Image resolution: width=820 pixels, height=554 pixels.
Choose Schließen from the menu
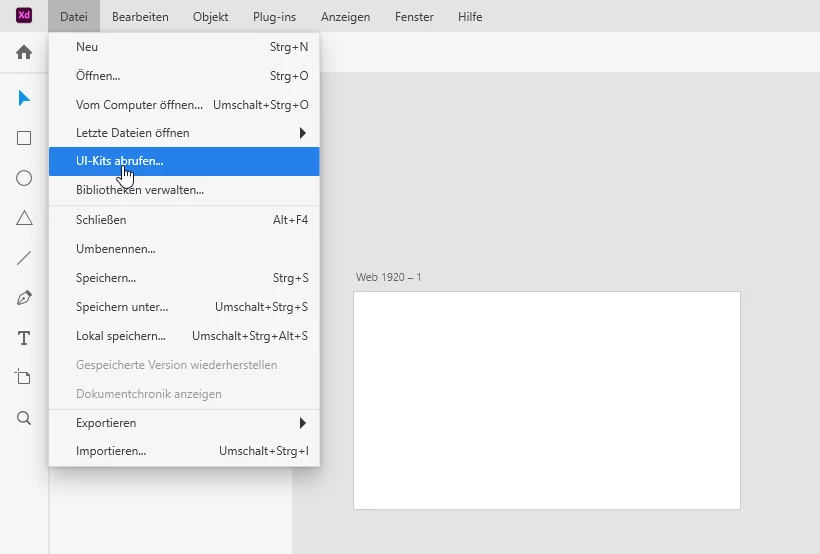coord(184,220)
